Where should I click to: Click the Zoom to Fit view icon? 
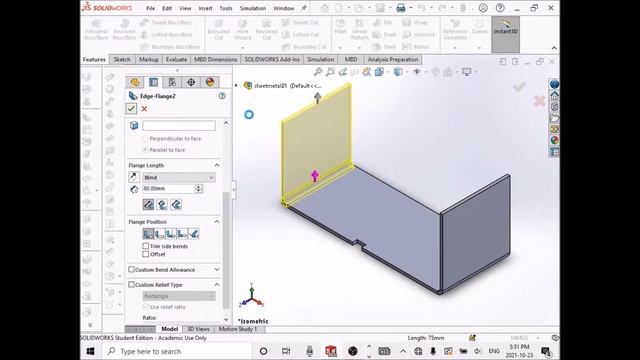coord(318,72)
